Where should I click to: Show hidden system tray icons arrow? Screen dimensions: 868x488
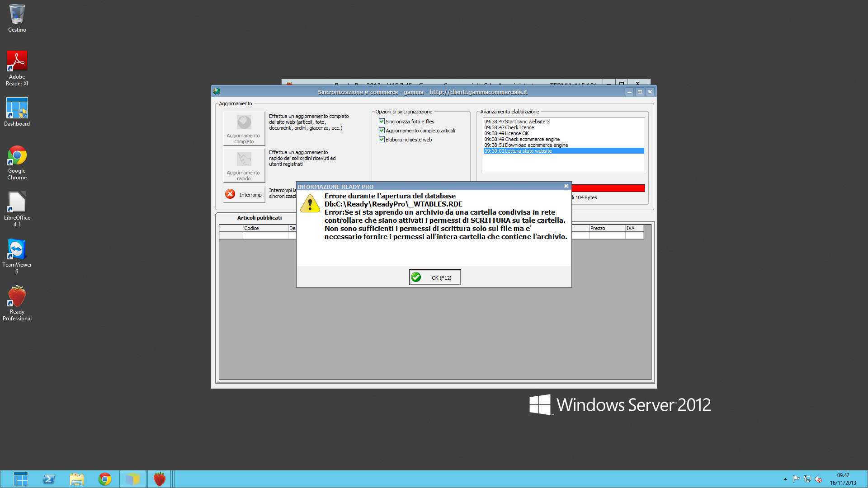tap(785, 479)
